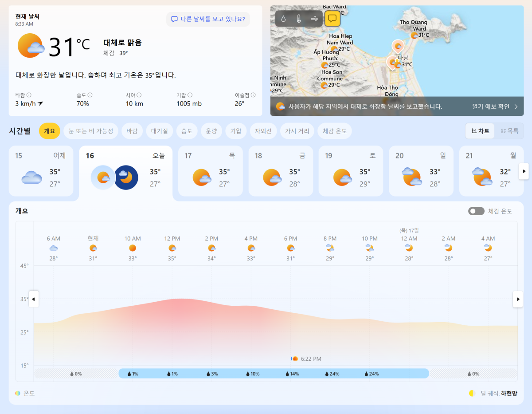Click the 10 km visibility value
Viewport: 532px width, 414px height.
134,104
